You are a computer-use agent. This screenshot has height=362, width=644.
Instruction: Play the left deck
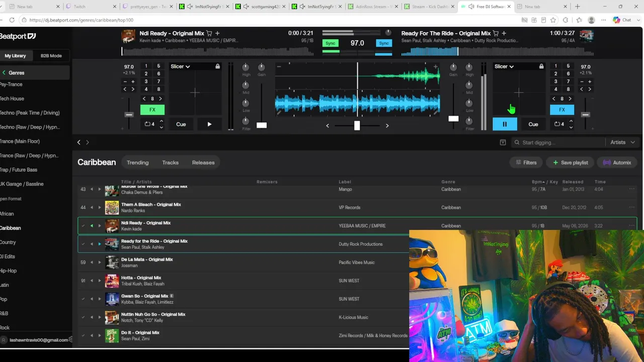pos(209,124)
